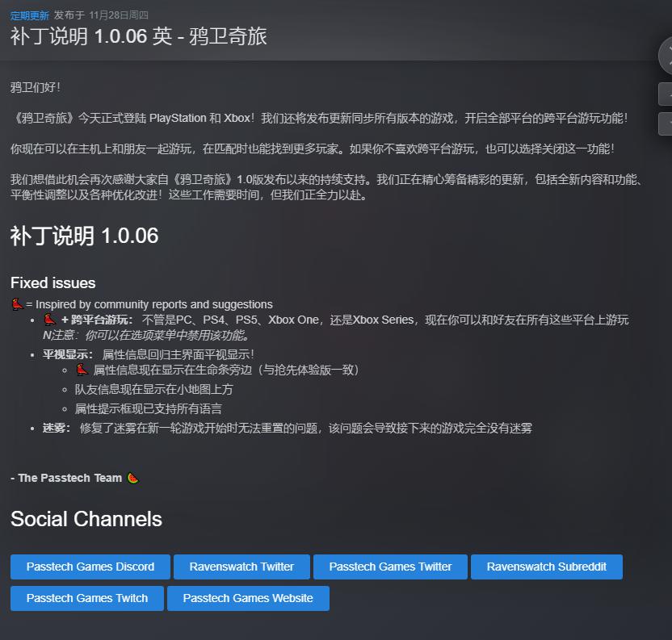Click the 迷雾 bullet label
The height and width of the screenshot is (640, 672).
[x=57, y=428]
